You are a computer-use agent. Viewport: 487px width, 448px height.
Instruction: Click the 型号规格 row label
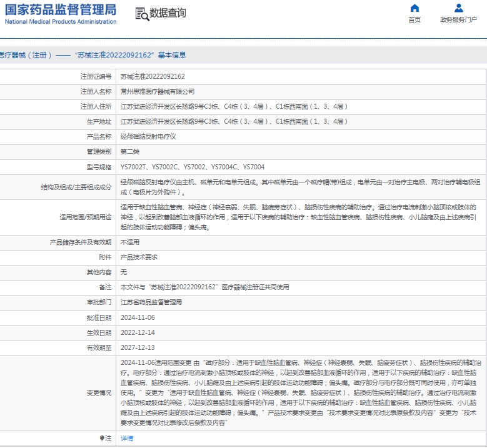(x=99, y=167)
